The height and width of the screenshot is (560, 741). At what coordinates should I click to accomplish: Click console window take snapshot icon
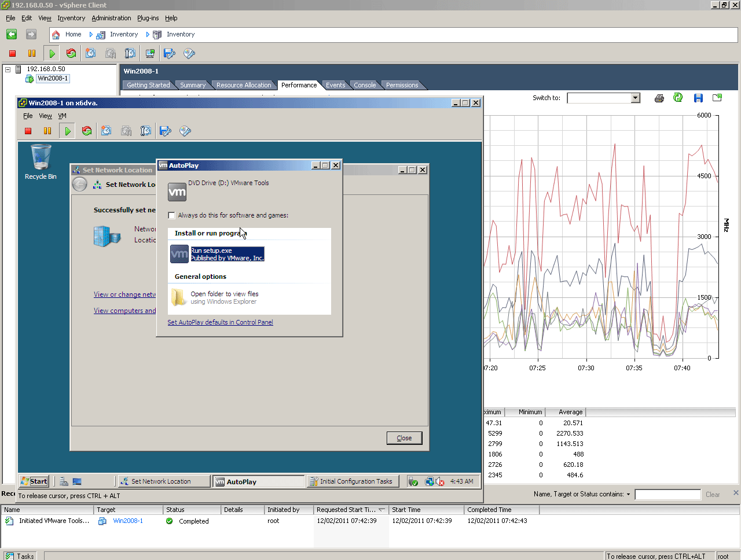[x=107, y=131]
